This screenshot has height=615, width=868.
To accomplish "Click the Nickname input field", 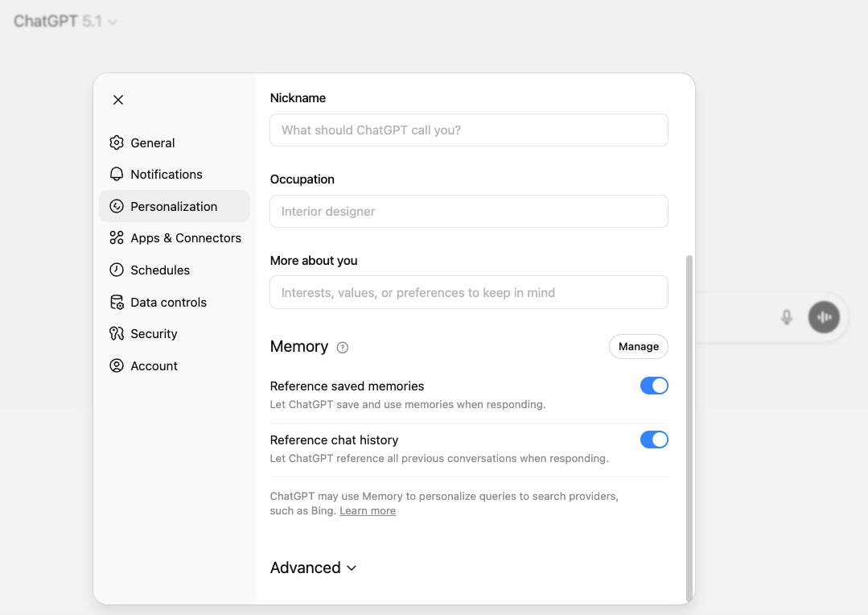I will (468, 130).
